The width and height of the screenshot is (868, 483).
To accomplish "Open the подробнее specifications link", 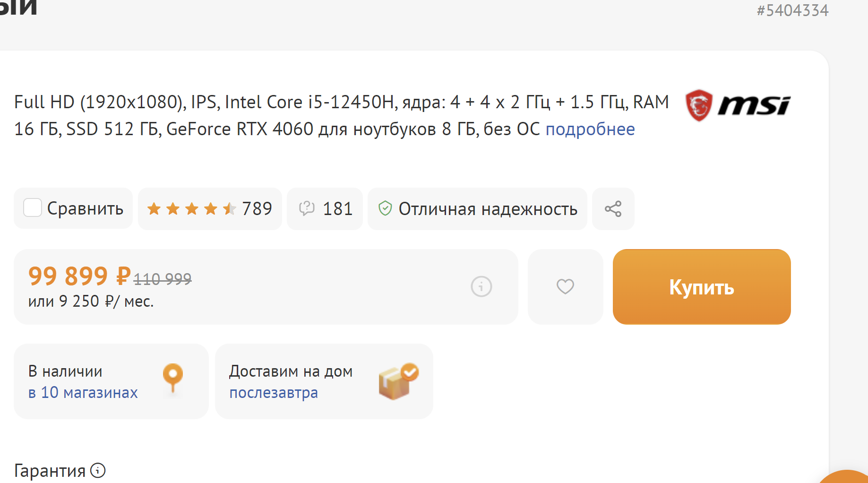I will click(590, 129).
